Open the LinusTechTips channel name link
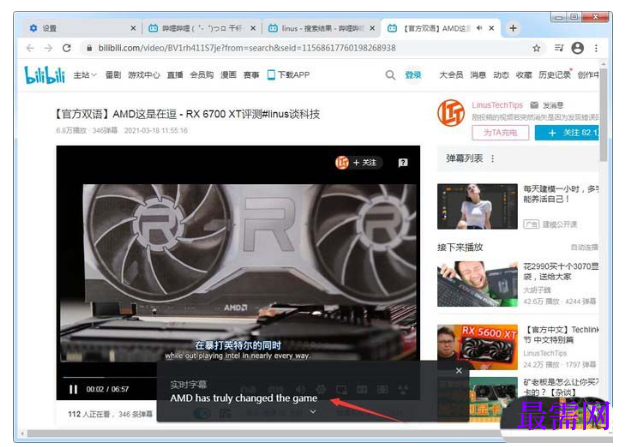 click(497, 105)
